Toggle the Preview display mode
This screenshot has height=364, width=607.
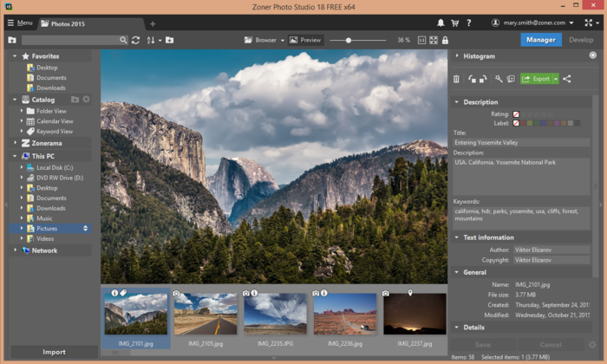pyautogui.click(x=305, y=40)
